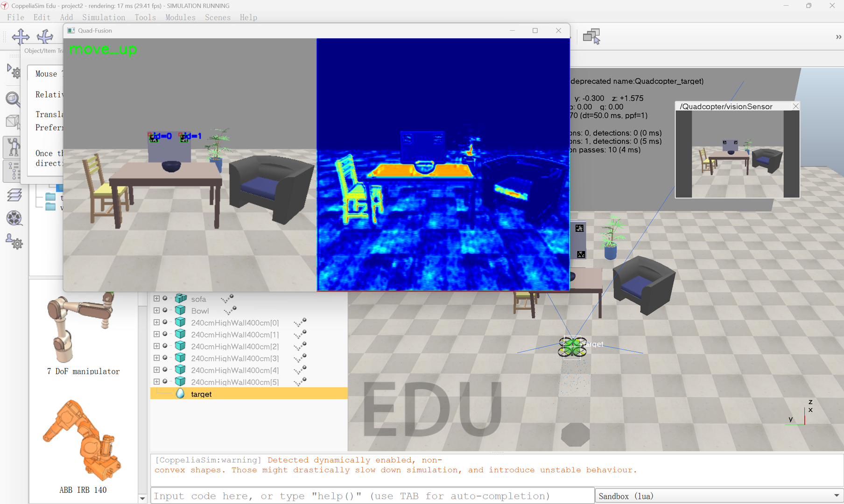
Task: Expand the Bowl tree node
Action: point(157,310)
